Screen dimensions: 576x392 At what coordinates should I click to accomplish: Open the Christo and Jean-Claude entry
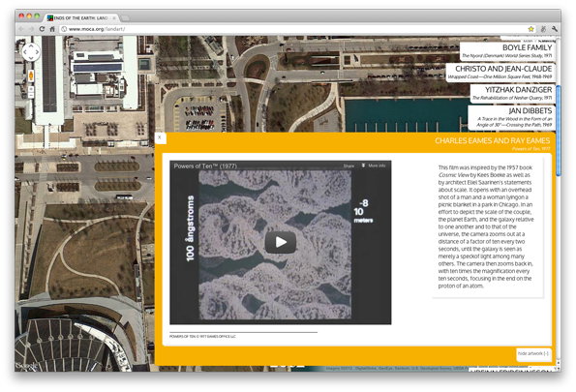pyautogui.click(x=500, y=73)
